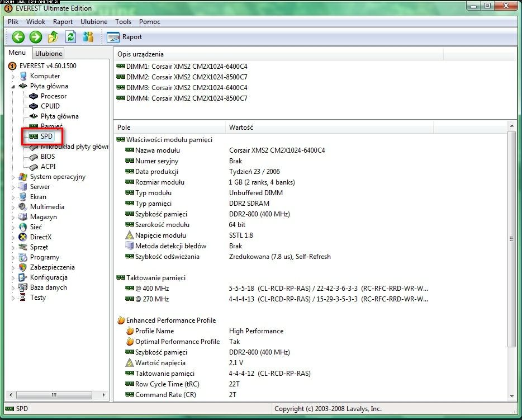Select the Procesor tree item
The height and width of the screenshot is (420, 522).
tap(53, 96)
